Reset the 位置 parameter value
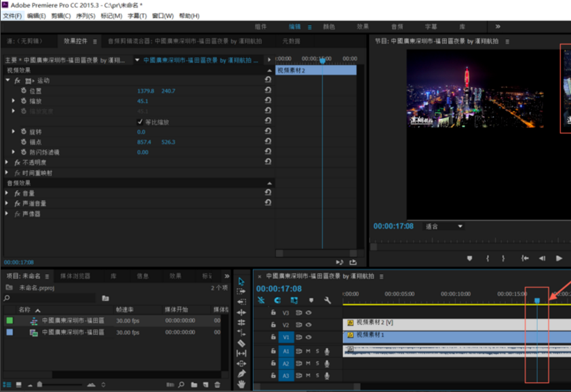This screenshot has height=392, width=571. tap(268, 90)
